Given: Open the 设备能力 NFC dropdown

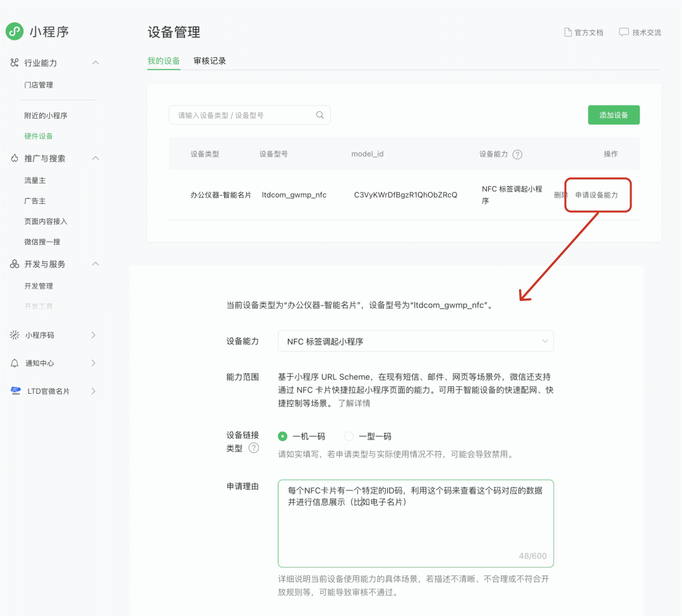Looking at the screenshot, I should tap(416, 341).
